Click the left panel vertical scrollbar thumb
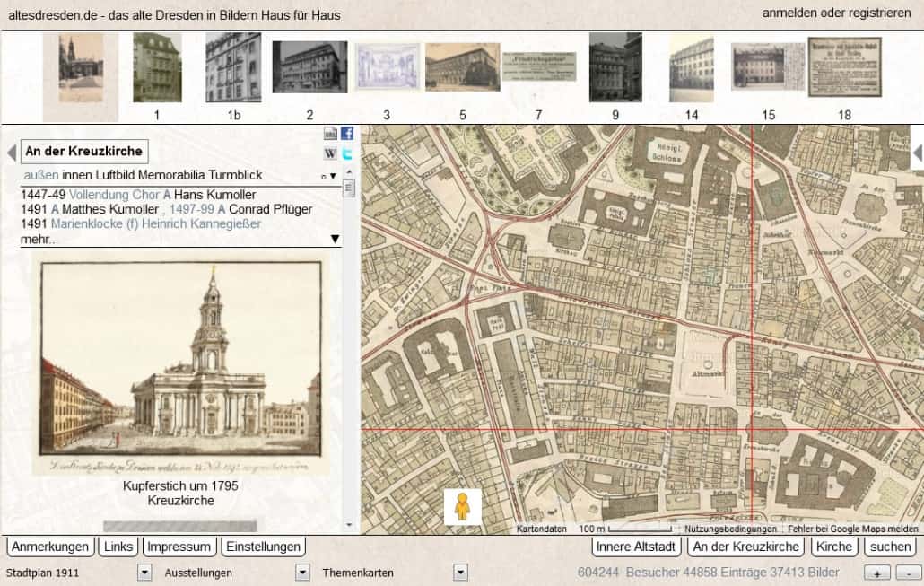924x586 pixels. [x=349, y=188]
